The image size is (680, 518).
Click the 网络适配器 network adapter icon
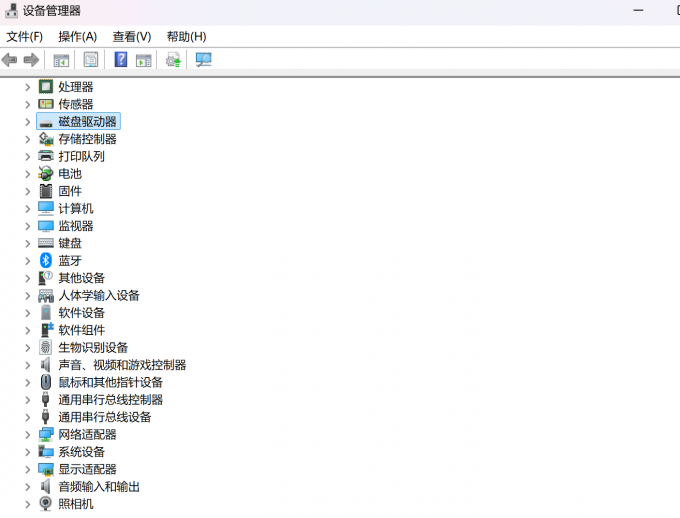(46, 434)
